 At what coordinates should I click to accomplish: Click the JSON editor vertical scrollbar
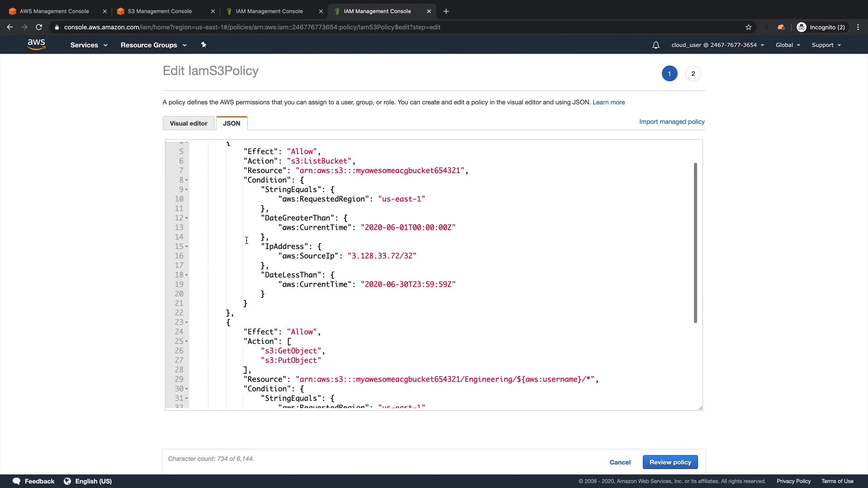coord(695,243)
